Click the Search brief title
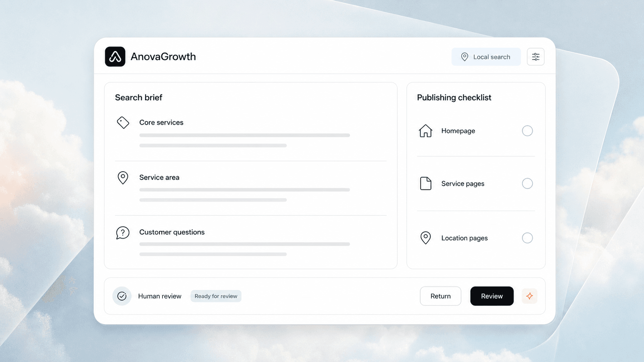Image resolution: width=644 pixels, height=362 pixels. click(x=139, y=97)
